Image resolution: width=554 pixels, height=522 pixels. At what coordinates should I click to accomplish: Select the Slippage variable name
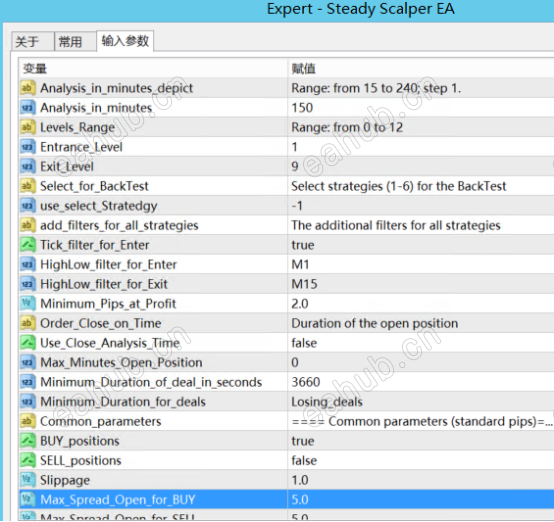tap(65, 480)
